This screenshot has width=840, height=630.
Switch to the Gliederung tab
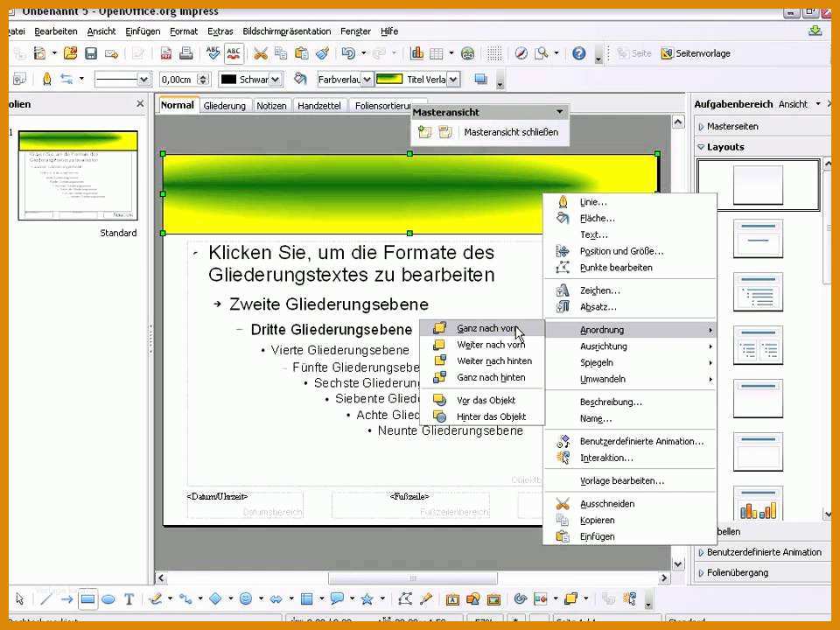225,106
